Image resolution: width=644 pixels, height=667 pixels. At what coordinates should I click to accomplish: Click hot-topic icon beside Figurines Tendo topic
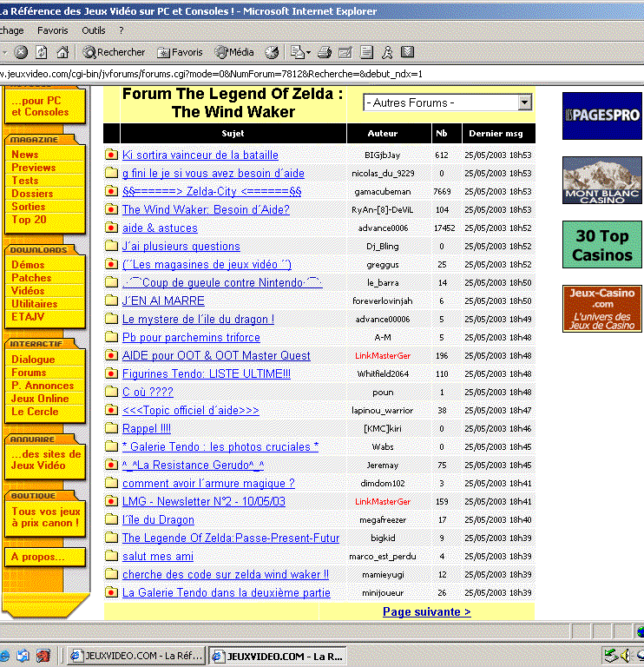tap(111, 373)
